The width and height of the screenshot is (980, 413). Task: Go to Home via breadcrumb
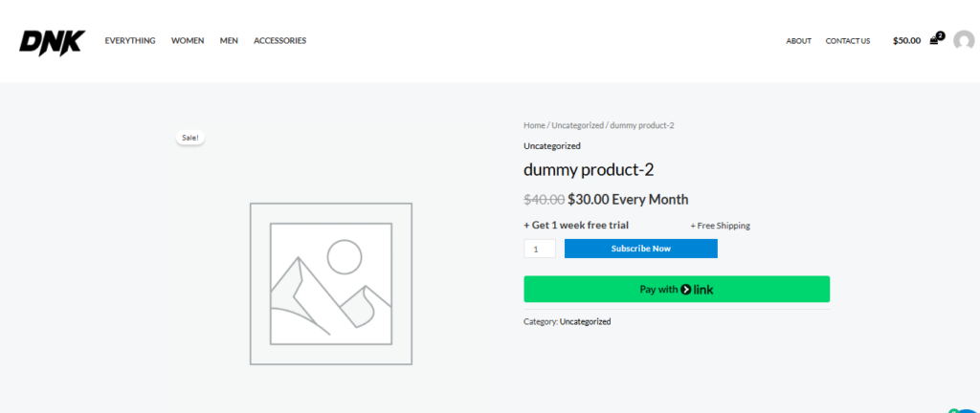(x=533, y=125)
